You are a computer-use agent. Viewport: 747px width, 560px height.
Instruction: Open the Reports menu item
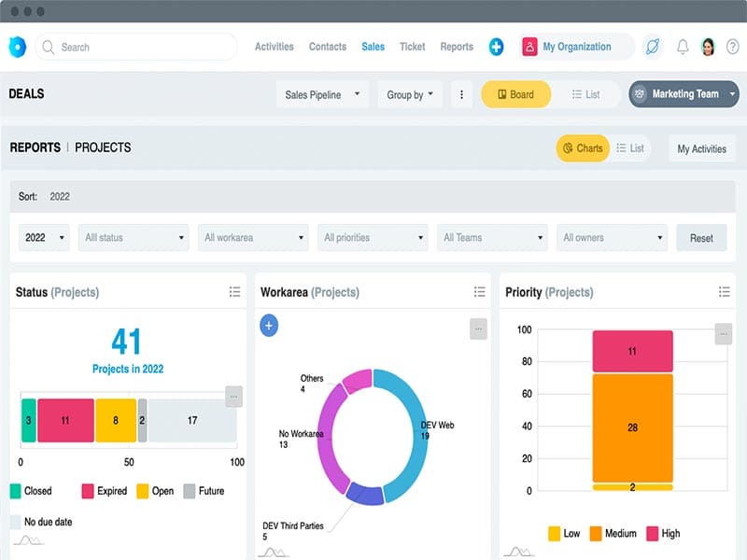(457, 47)
